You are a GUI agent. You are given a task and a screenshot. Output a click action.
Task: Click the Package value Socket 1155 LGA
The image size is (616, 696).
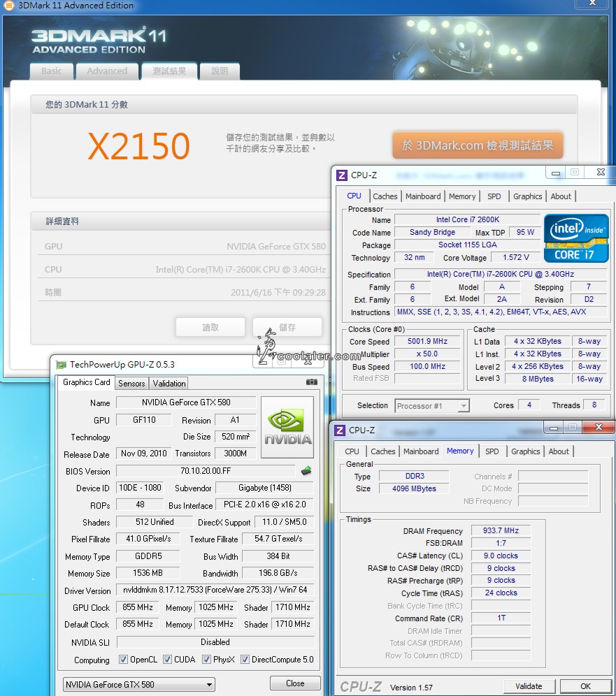(468, 245)
